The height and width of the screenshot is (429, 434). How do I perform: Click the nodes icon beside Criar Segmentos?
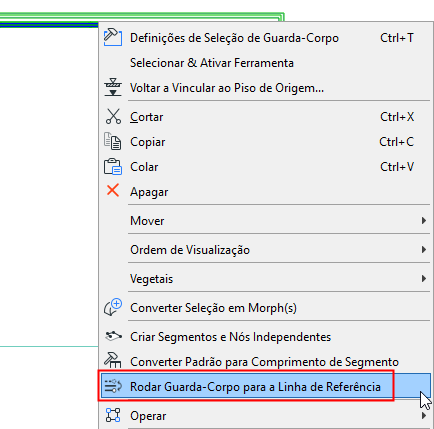(113, 336)
